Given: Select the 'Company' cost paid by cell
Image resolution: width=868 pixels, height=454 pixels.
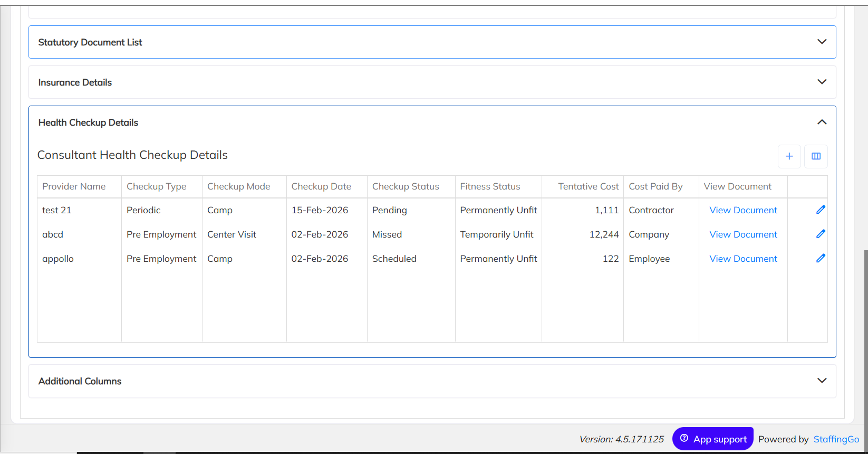Looking at the screenshot, I should coord(661,234).
